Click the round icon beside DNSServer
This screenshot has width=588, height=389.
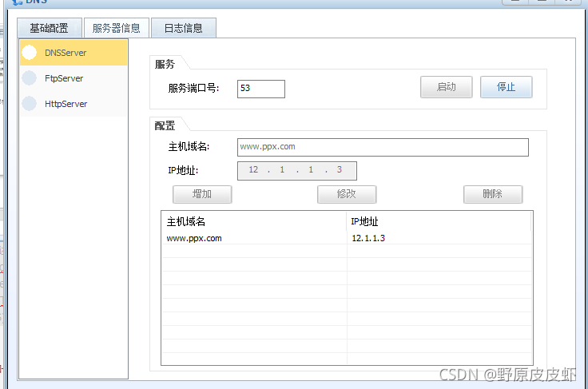coord(30,53)
